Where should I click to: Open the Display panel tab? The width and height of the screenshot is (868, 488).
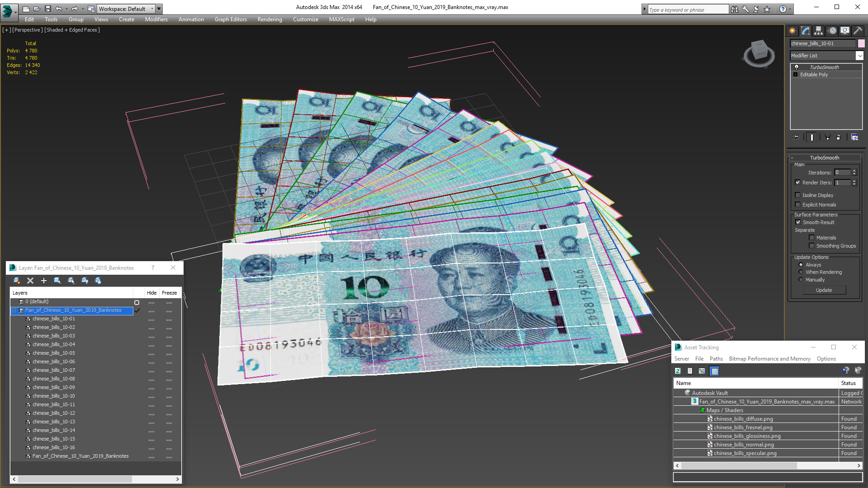[x=845, y=31]
